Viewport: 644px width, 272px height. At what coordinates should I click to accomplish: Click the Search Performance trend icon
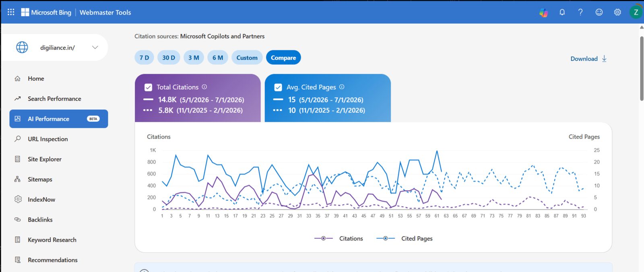click(17, 99)
